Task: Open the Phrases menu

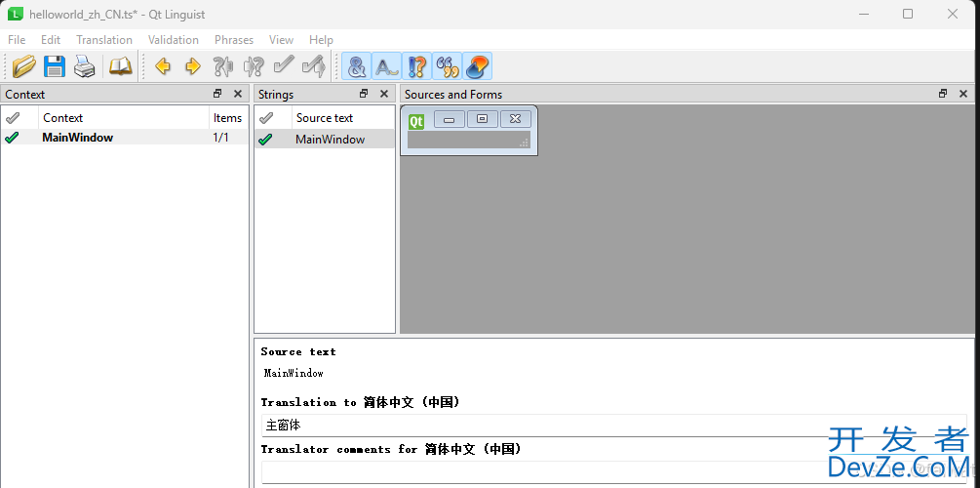Action: coord(234,39)
